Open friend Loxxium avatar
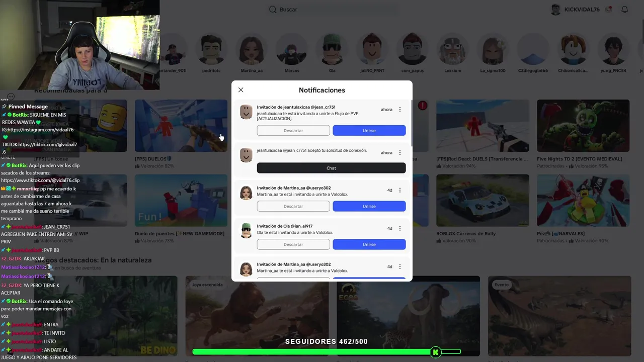 (x=453, y=49)
